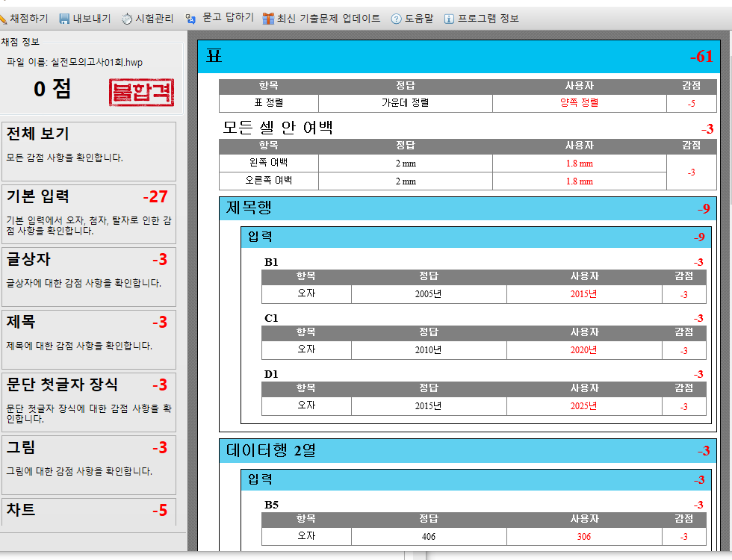
Task: Click the 채점하기 pencil icon
Action: point(4,19)
